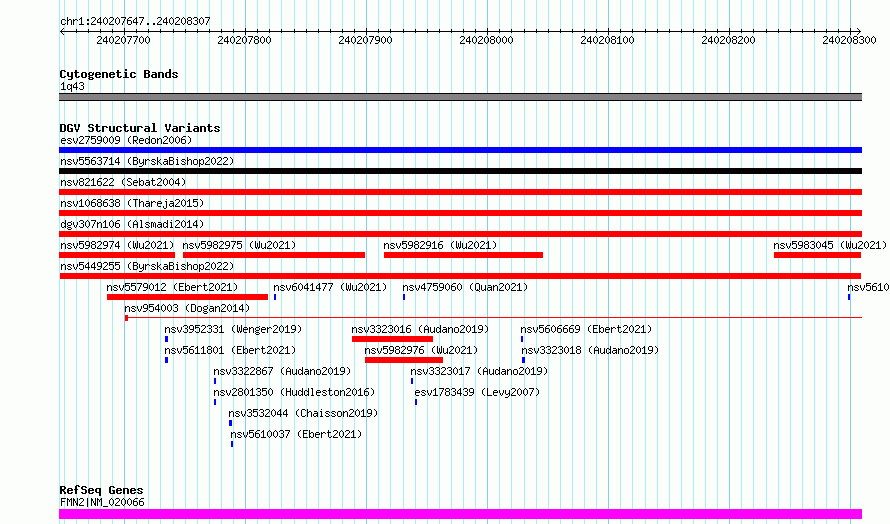Select the blue marker under nsv4759060
This screenshot has height=524, width=890.
pos(404,297)
